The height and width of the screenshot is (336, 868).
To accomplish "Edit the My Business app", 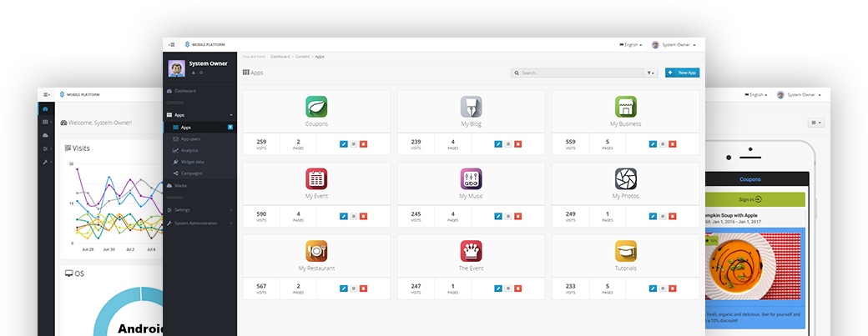I will click(653, 143).
